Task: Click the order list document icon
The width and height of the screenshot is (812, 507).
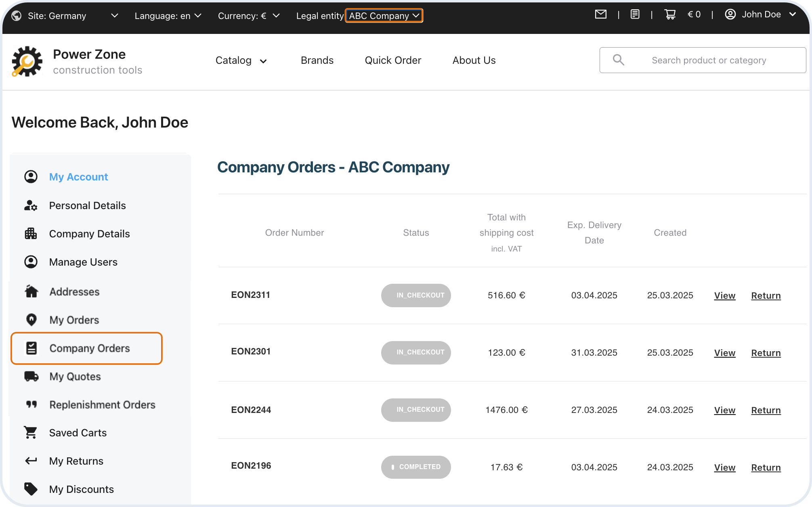Action: 635,15
